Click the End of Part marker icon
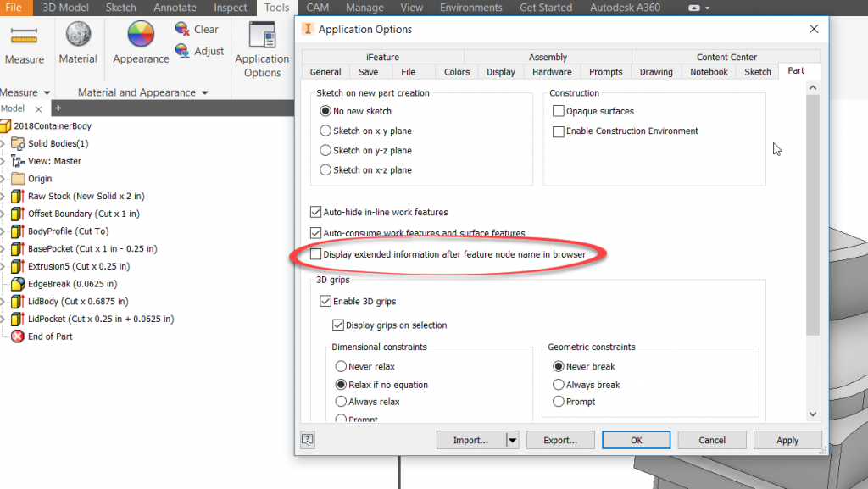 [18, 336]
